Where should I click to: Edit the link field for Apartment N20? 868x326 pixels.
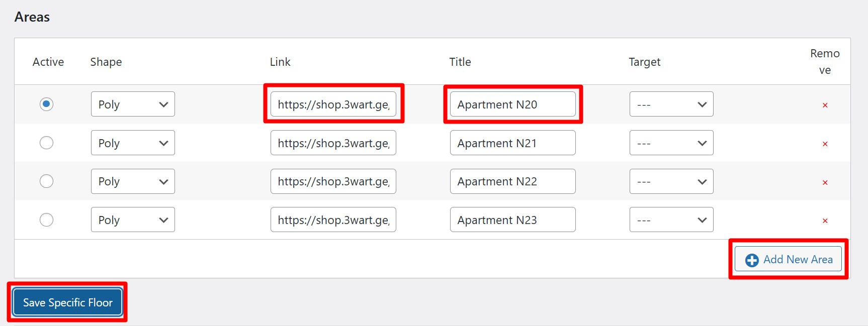pyautogui.click(x=333, y=104)
